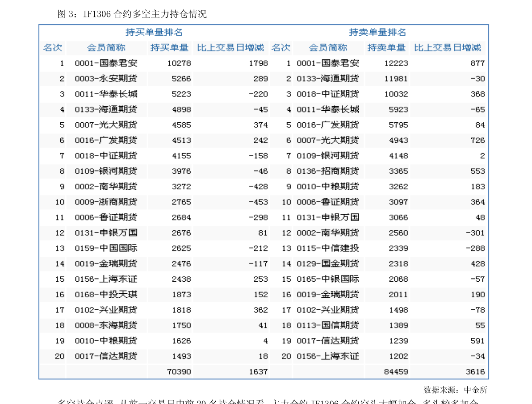This screenshot has height=404, width=532.
Task: Select buy volume 1873
Action: pos(181,295)
